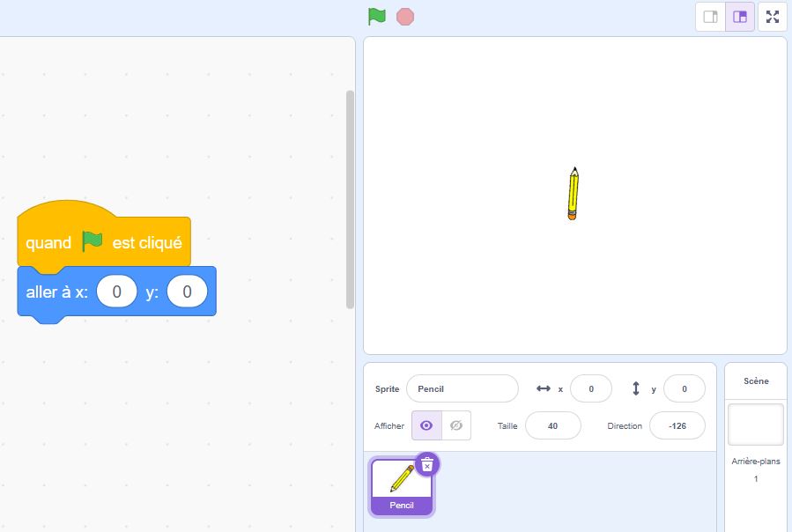Open the Direction field showing -126

[677, 425]
